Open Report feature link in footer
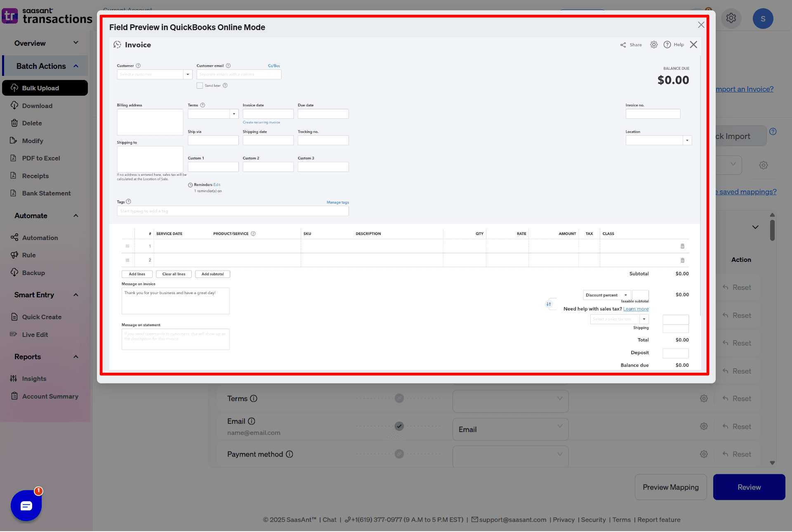792x532 pixels. tap(659, 520)
